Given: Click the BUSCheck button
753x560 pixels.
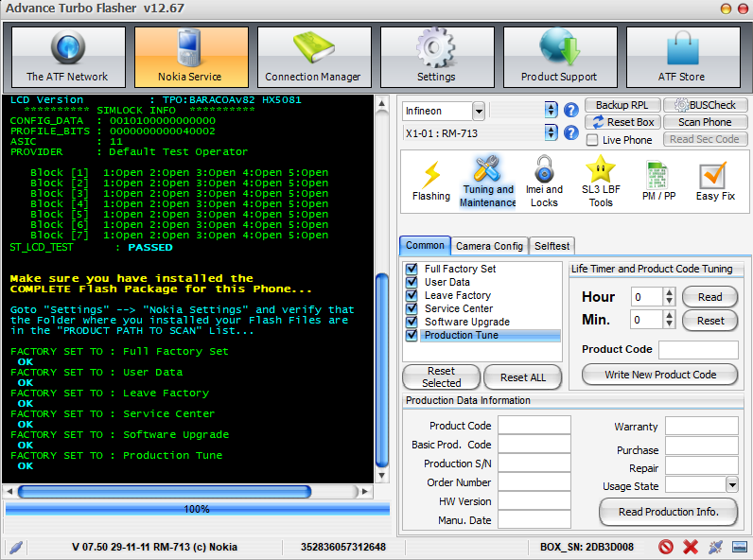Looking at the screenshot, I should (705, 105).
